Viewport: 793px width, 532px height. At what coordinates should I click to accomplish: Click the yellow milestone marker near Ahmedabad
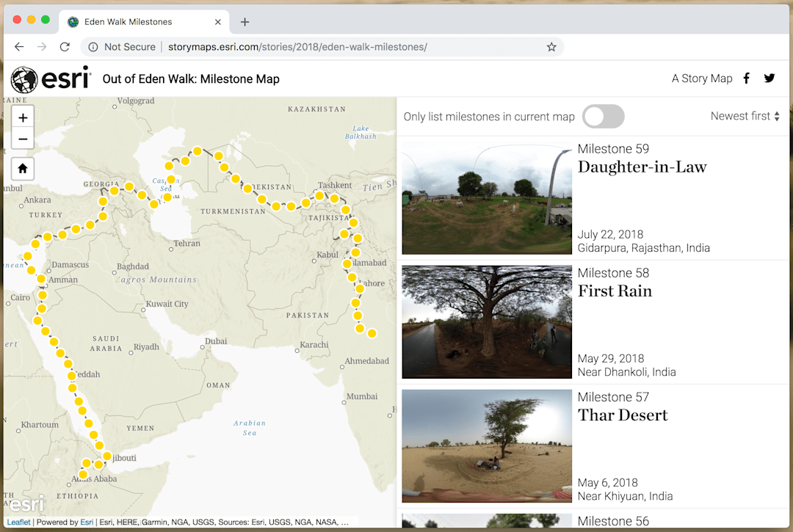point(372,333)
